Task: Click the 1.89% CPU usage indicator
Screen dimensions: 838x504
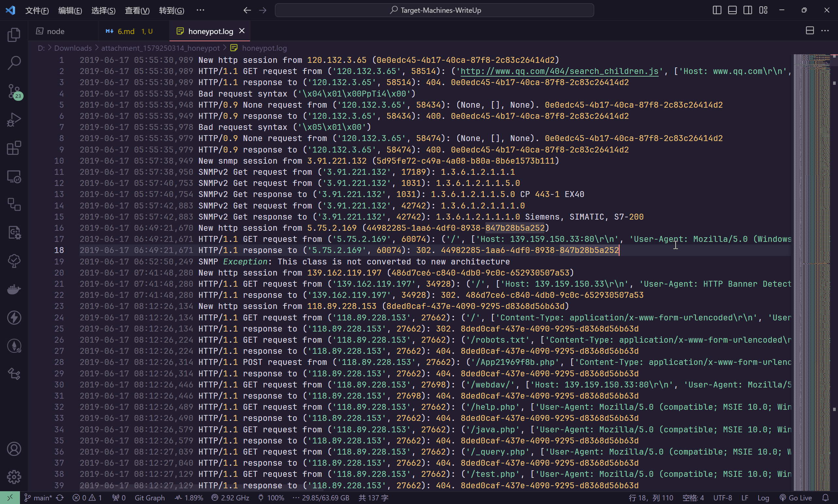Action: [189, 497]
